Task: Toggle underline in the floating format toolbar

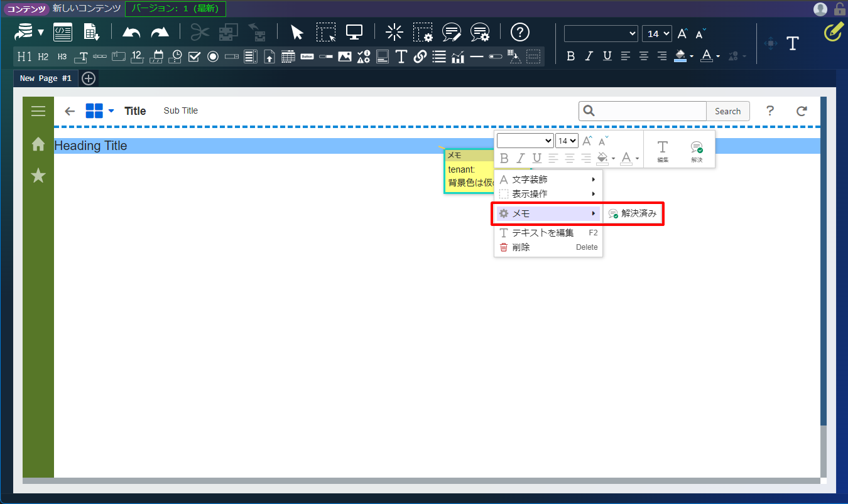Action: point(536,158)
